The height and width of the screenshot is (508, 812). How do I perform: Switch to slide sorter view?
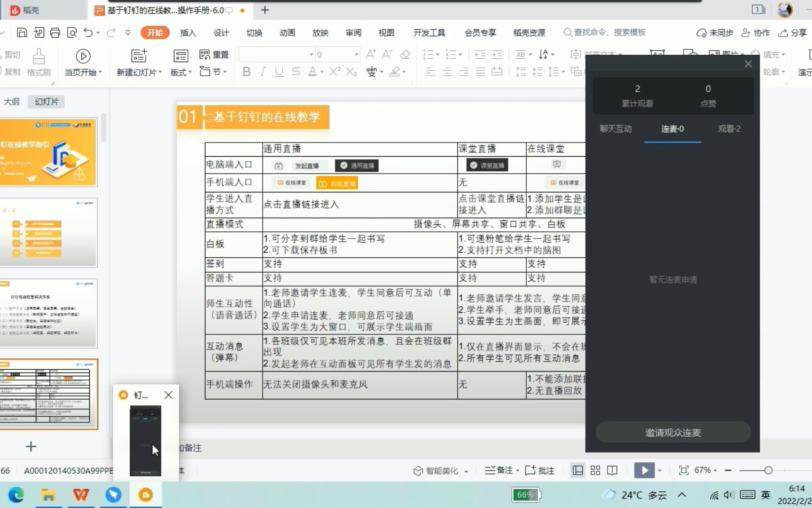pos(595,470)
